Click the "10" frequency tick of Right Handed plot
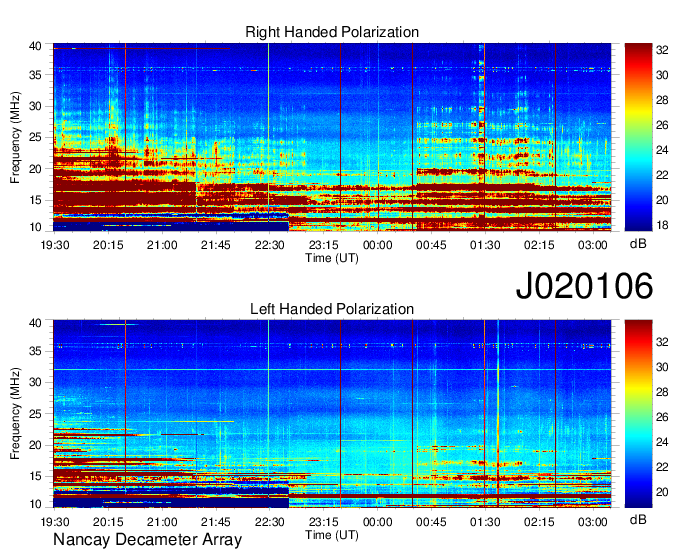This screenshot has height=552, width=680. point(35,227)
